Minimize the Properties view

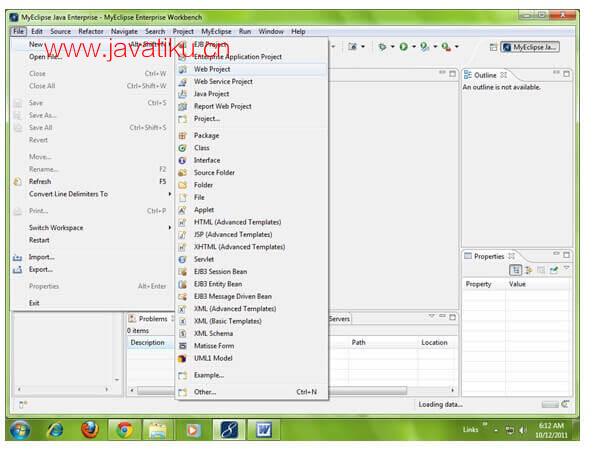556,254
